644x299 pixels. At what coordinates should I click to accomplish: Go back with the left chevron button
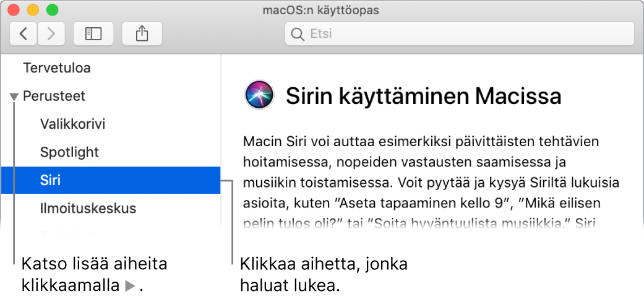24,34
